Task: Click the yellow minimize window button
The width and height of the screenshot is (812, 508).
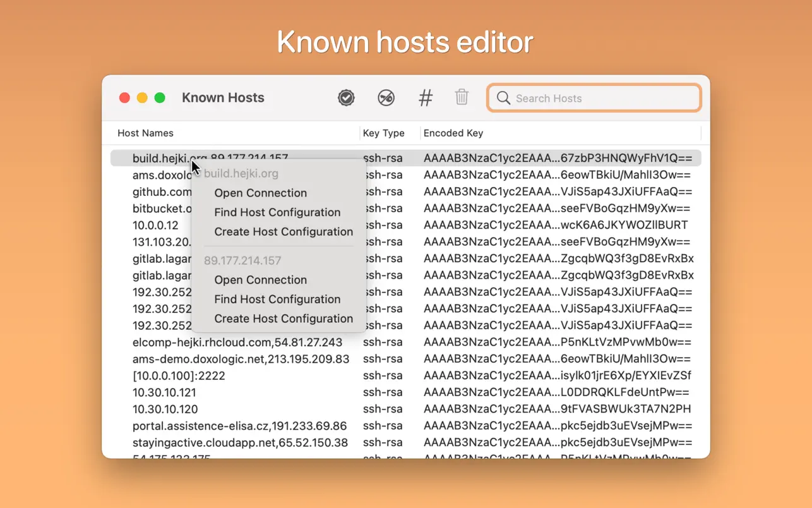Action: point(142,98)
